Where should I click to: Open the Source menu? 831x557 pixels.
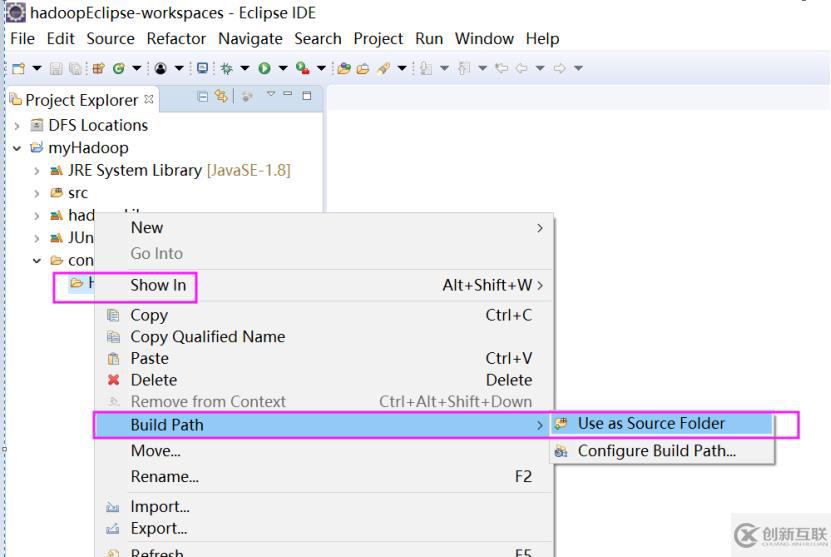110,39
